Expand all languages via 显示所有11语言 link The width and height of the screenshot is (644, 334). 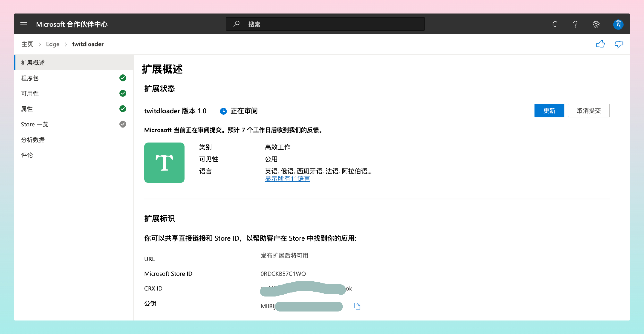point(287,179)
